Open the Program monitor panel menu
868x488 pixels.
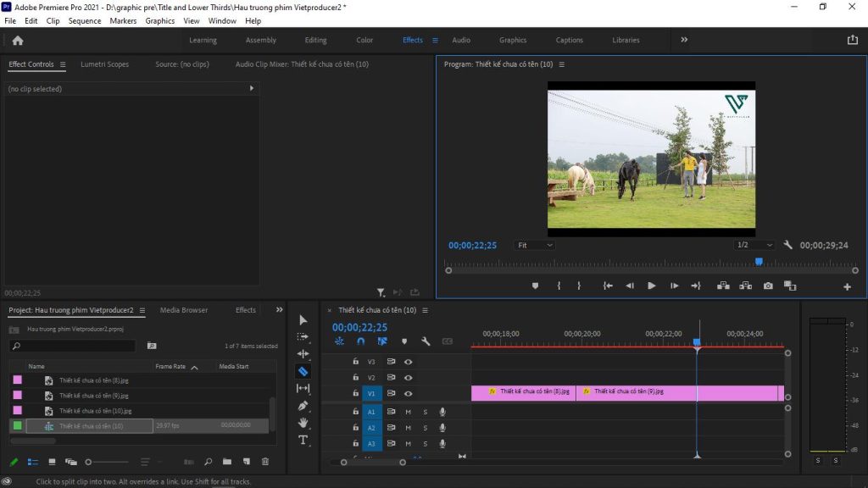click(x=563, y=64)
